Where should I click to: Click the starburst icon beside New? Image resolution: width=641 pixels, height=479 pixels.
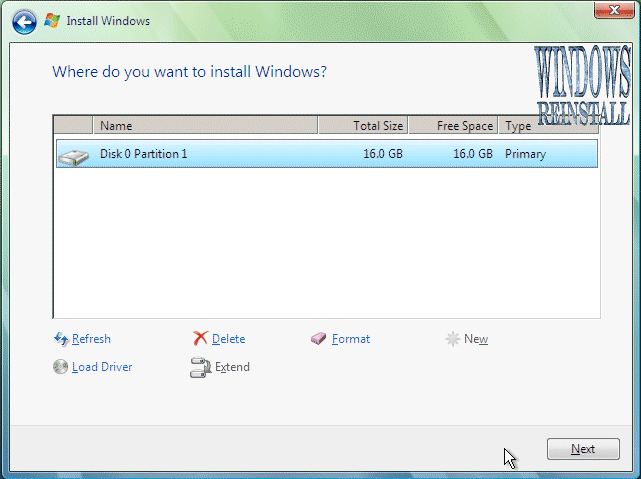point(452,339)
